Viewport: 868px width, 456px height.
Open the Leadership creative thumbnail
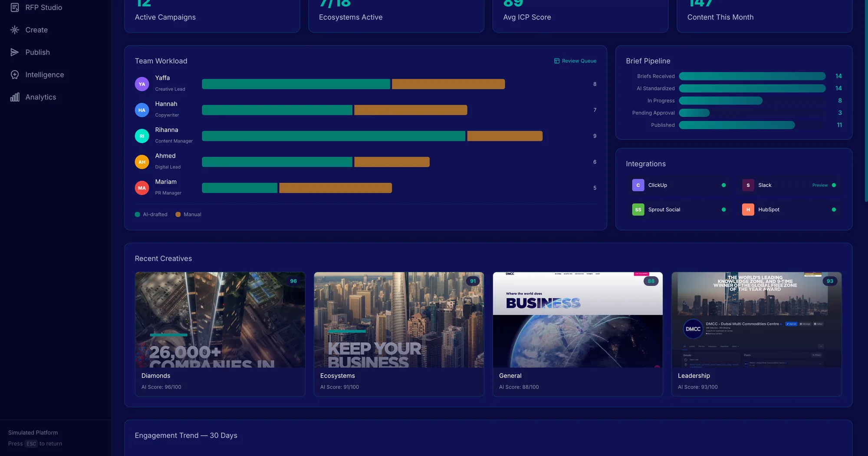(x=756, y=320)
